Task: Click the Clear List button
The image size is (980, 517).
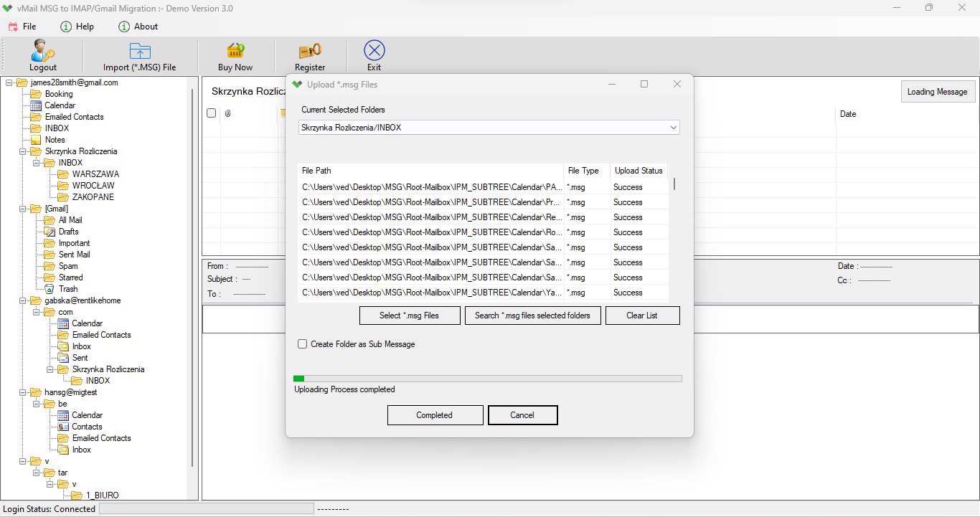Action: (642, 316)
